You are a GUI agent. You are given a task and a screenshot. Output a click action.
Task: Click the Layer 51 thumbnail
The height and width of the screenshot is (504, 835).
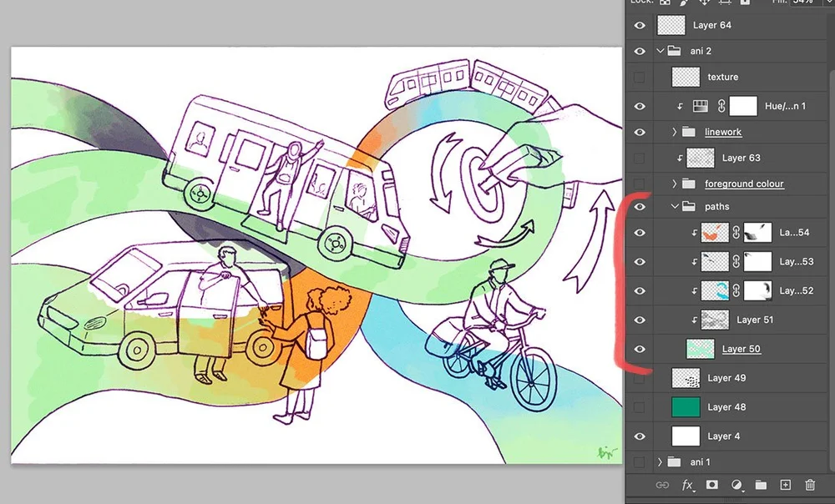716,320
